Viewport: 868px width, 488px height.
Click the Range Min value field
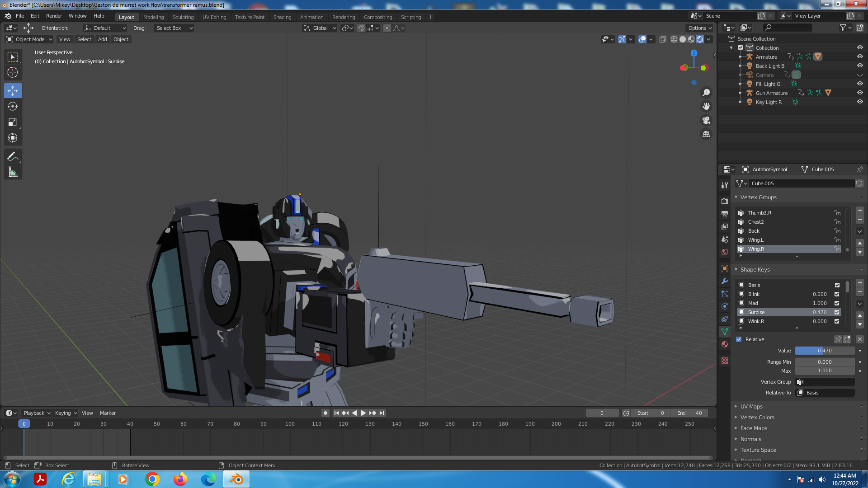coord(825,362)
